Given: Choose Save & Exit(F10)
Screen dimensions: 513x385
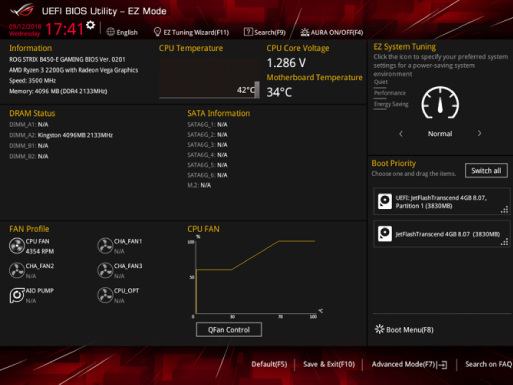Looking at the screenshot, I should pos(329,364).
